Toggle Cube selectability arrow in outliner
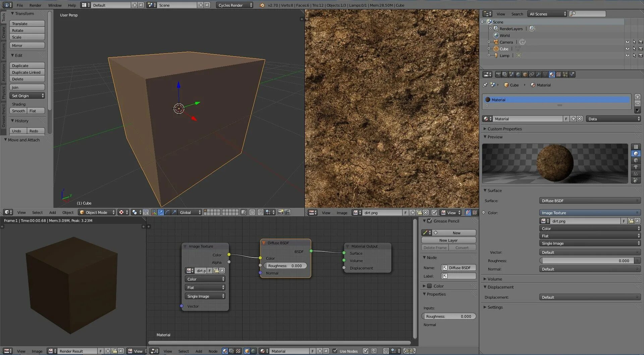Viewport: 644px width, 355px height. 634,49
